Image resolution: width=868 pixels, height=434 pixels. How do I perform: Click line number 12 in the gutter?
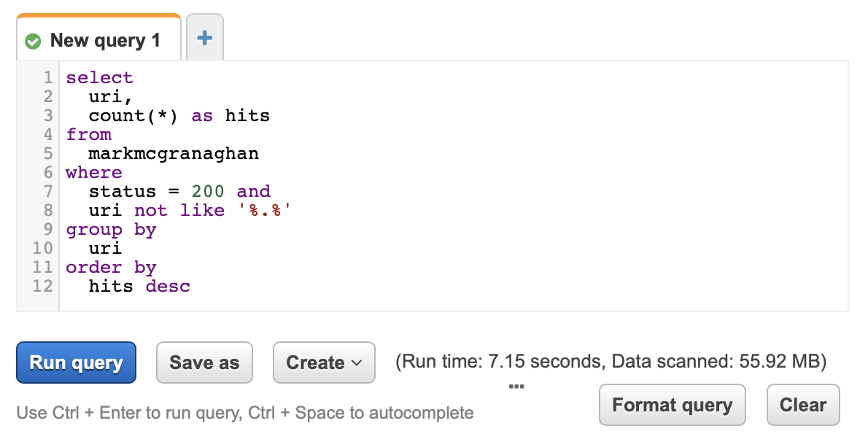click(42, 286)
